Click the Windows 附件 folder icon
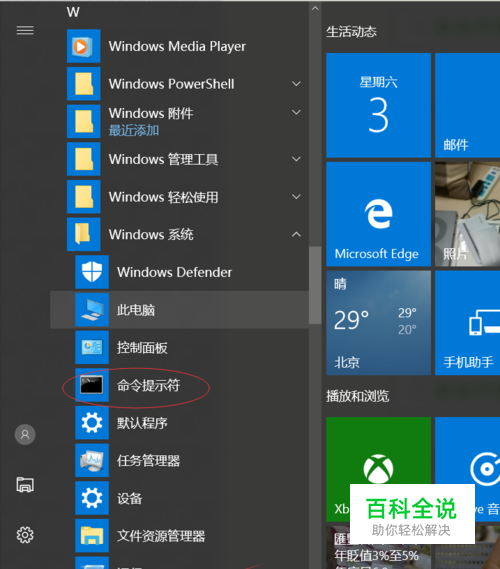500x569 pixels. [83, 121]
